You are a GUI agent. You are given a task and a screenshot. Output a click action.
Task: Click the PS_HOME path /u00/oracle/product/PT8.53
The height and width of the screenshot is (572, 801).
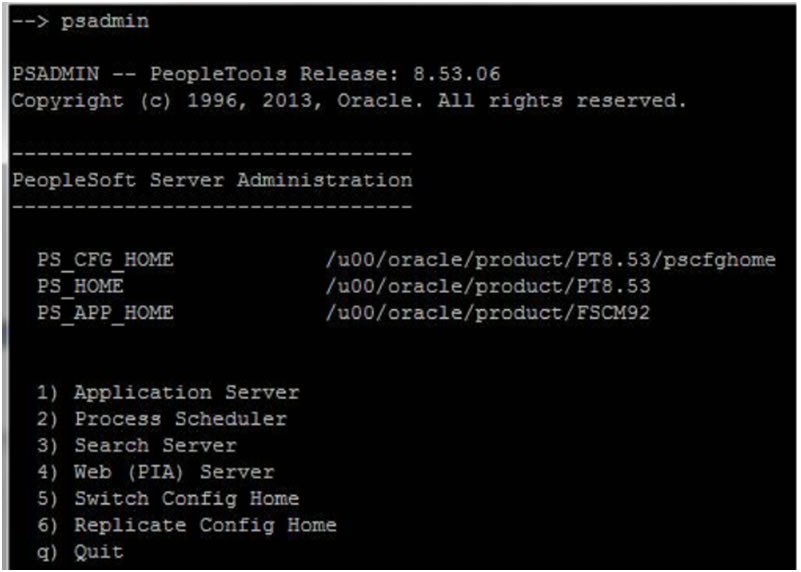[x=488, y=287]
